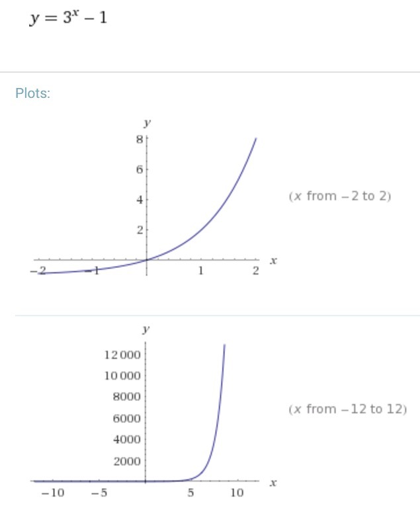
Task: Click the 1 tick on the top plot x-axis
Action: tap(200, 272)
